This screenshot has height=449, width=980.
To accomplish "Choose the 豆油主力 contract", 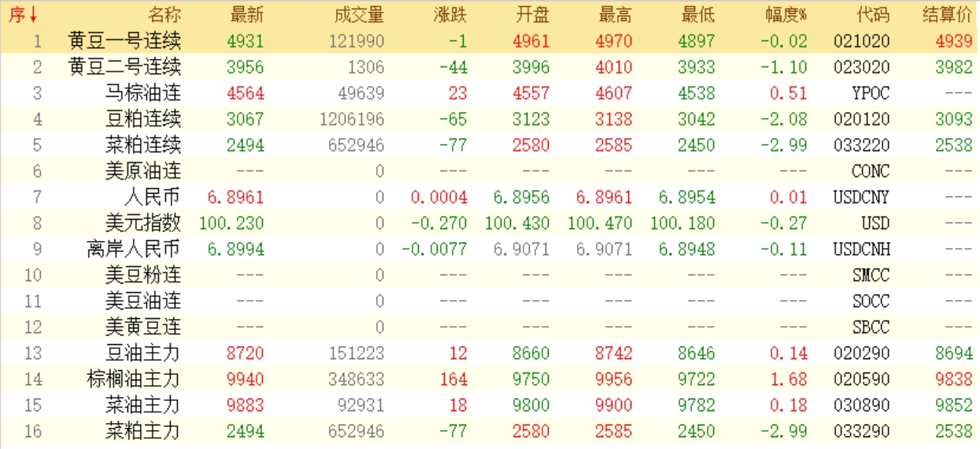I will tap(142, 353).
